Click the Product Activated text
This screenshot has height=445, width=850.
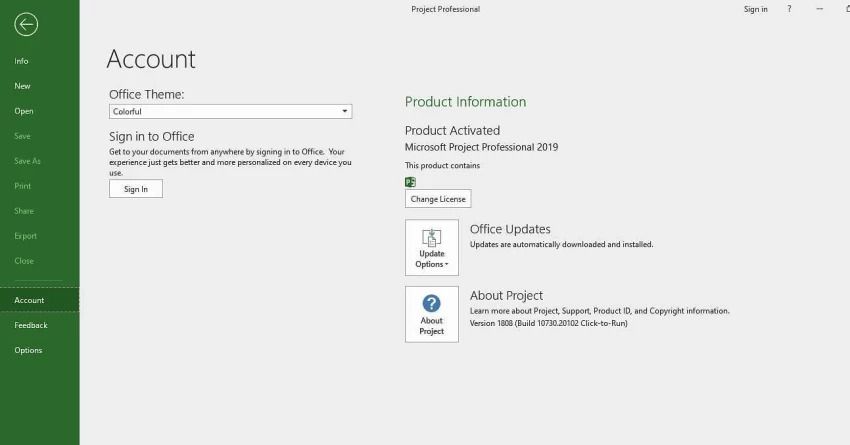(452, 131)
